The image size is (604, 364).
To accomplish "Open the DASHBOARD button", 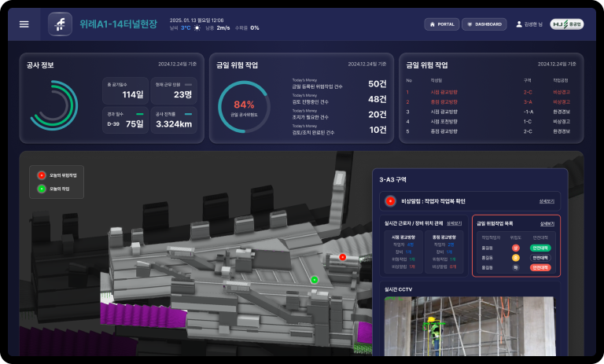I will click(484, 24).
